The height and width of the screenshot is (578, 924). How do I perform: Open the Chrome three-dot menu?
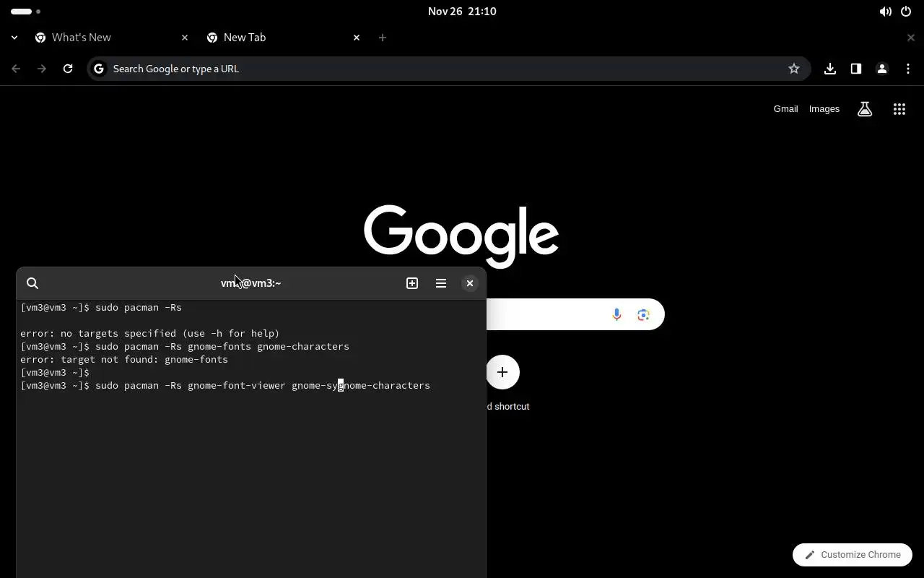pyautogui.click(x=908, y=69)
